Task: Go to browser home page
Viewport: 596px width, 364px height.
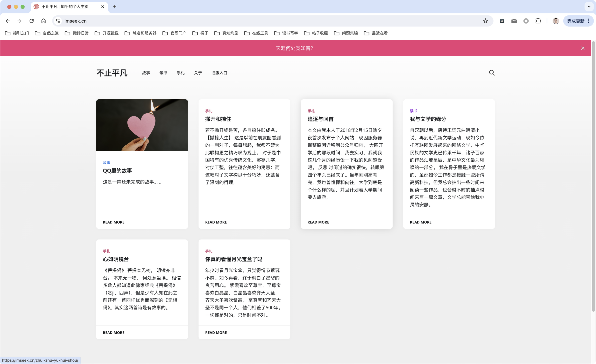Action: point(44,21)
